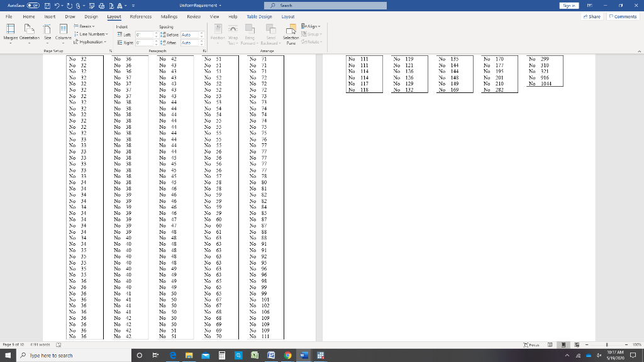Adjust Spacing Before with its spinner arrows

(x=202, y=35)
